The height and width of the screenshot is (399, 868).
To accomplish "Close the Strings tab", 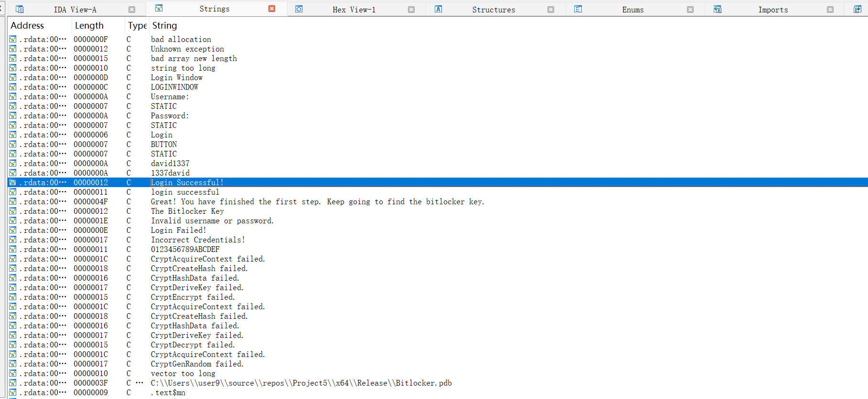I will 272,9.
